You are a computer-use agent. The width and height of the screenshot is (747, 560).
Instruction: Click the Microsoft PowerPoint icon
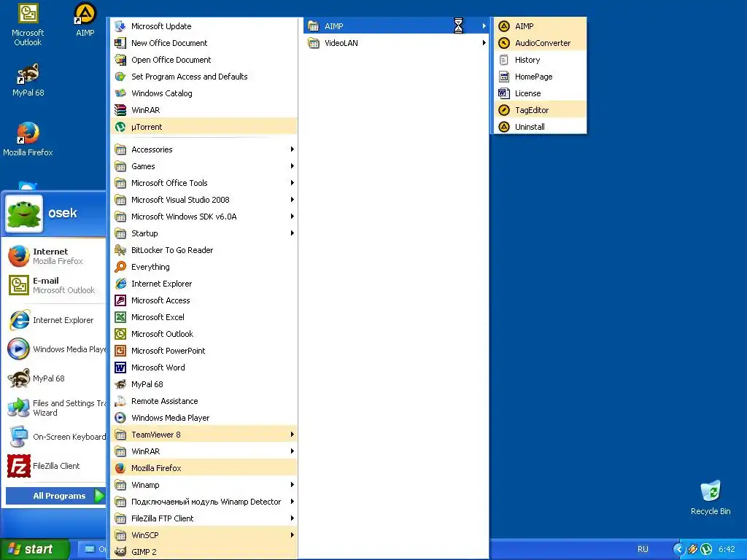coord(120,351)
